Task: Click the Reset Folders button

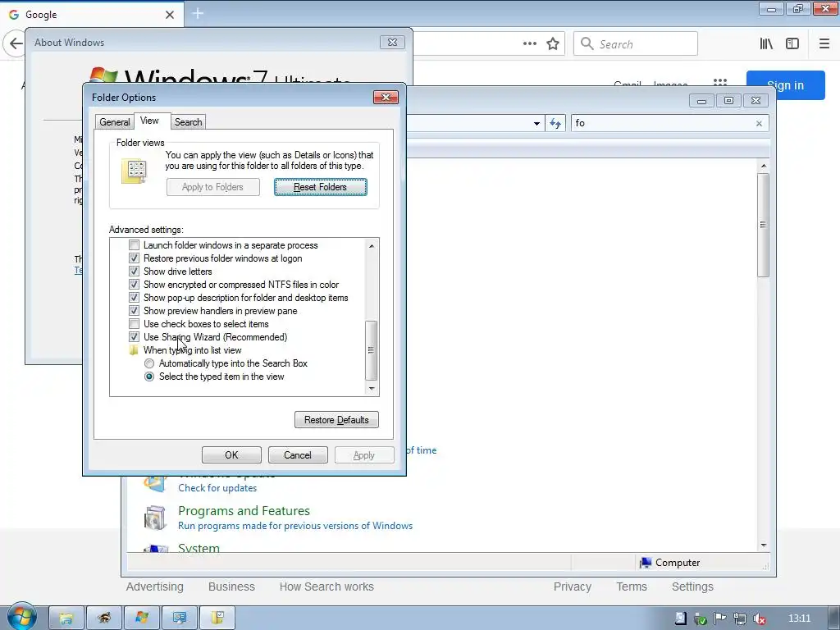Action: tap(321, 187)
